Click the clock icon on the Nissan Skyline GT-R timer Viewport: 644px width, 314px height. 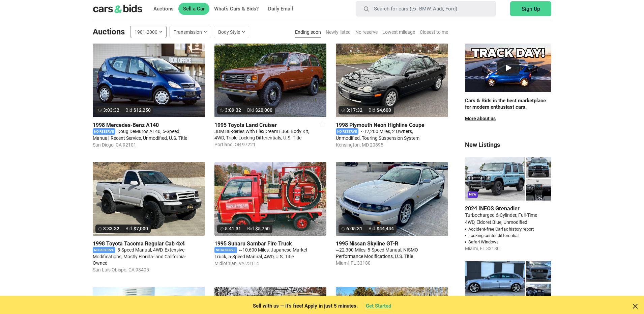click(343, 229)
